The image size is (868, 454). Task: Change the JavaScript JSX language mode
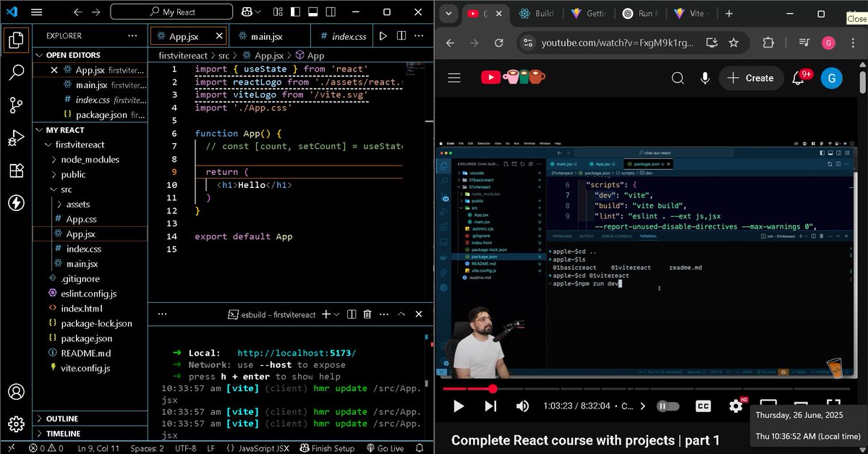pos(264,448)
